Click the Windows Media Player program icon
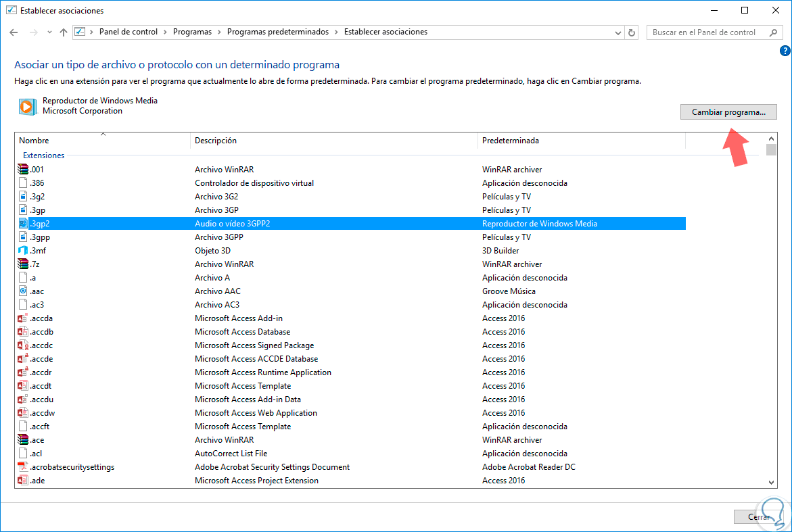 coord(27,107)
